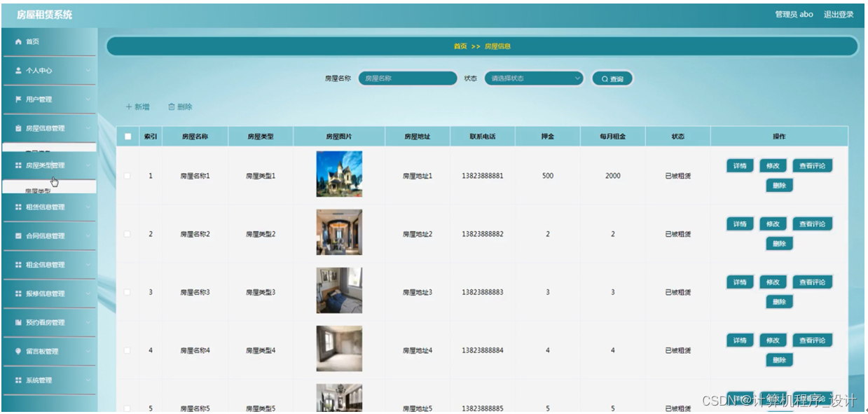Click row-level 删除 for 房屋名称4
This screenshot has height=414, width=868.
click(779, 360)
